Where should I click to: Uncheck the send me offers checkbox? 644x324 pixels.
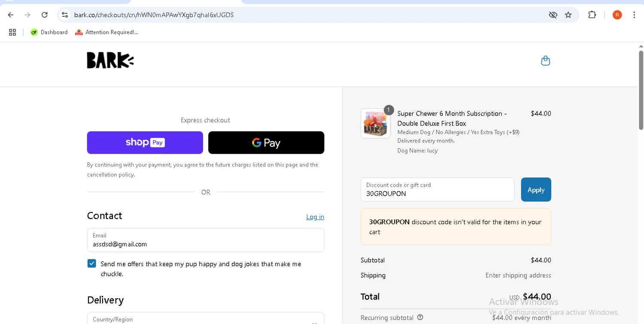[x=91, y=263]
